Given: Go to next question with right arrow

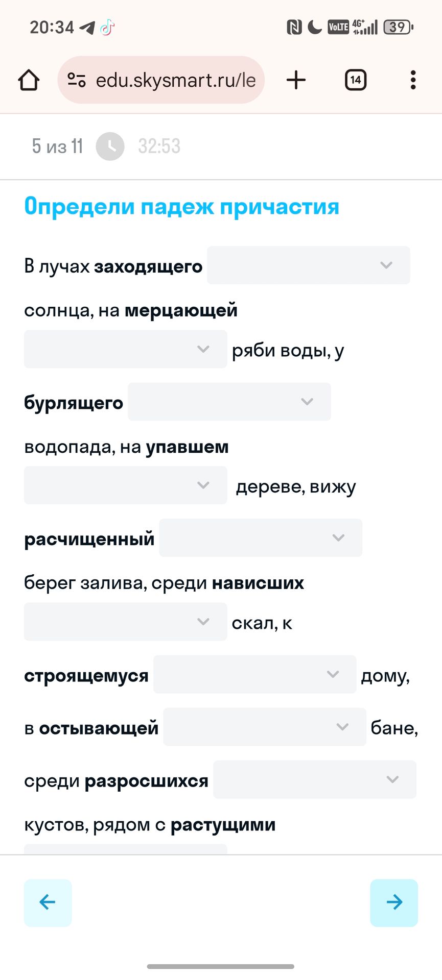Looking at the screenshot, I should click(394, 902).
